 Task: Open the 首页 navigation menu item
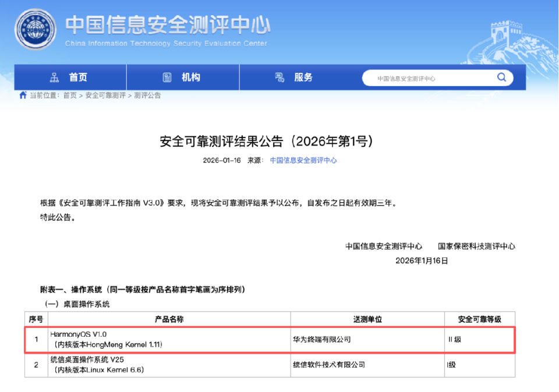79,77
